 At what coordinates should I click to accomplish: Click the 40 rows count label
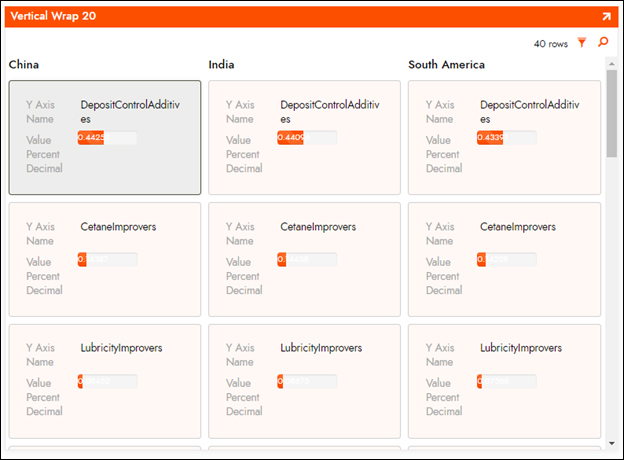coord(550,44)
